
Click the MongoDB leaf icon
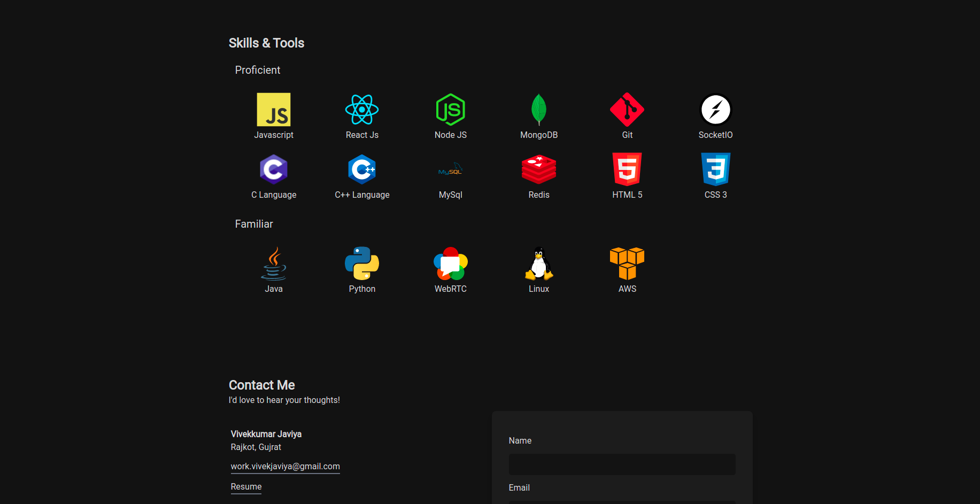pyautogui.click(x=539, y=110)
